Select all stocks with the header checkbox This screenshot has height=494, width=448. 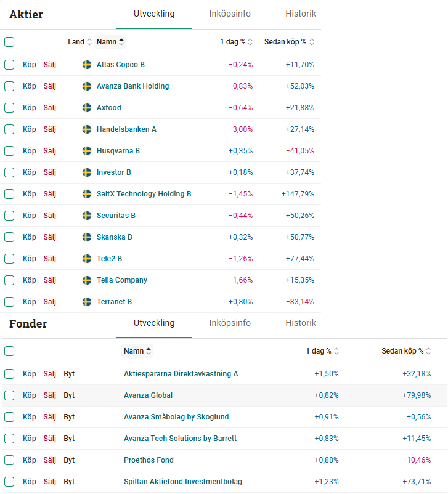(9, 42)
